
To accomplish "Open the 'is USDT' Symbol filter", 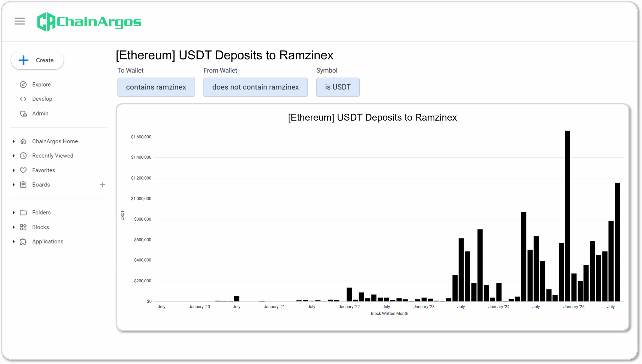I will [x=338, y=87].
